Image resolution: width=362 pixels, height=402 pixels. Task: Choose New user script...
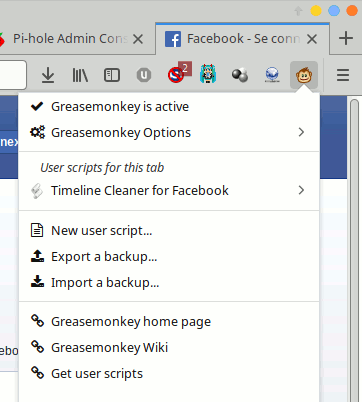tap(169, 230)
